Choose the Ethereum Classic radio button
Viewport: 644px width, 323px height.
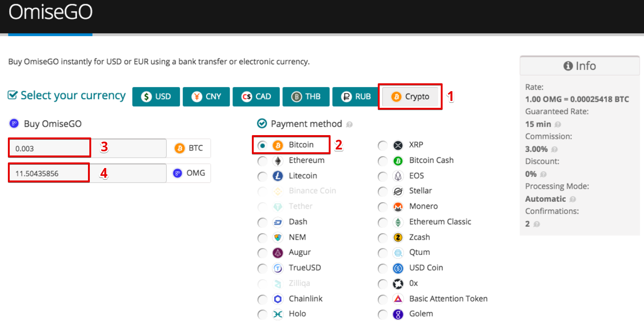(383, 223)
